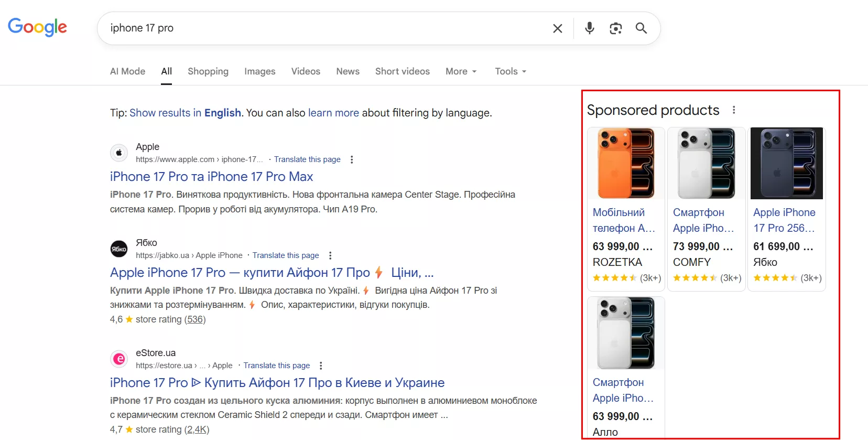Click Ябко site name in search result
Image resolution: width=868 pixels, height=440 pixels.
(x=146, y=243)
